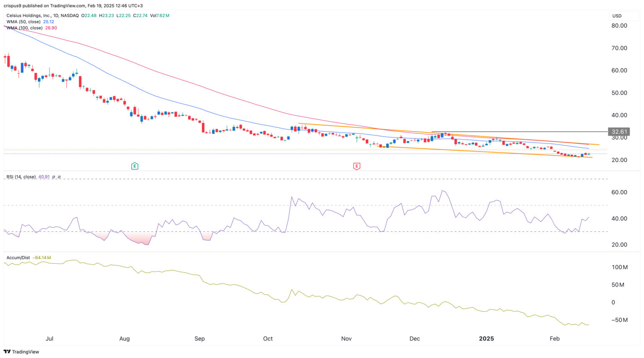Screen dimensions: 644x358
Task: Click the first ø icon in the RSI legend
Action: 53,177
